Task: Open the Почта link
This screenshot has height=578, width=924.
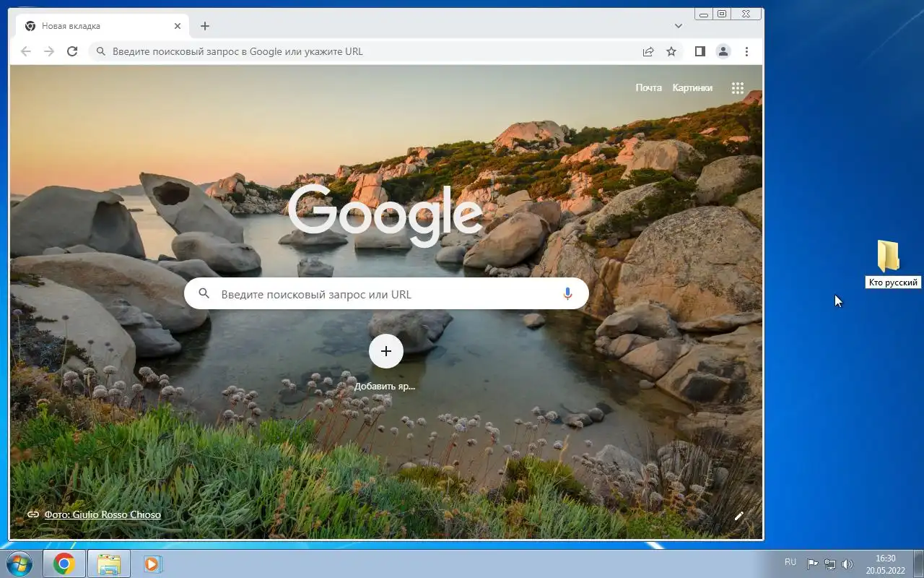Action: pyautogui.click(x=648, y=87)
